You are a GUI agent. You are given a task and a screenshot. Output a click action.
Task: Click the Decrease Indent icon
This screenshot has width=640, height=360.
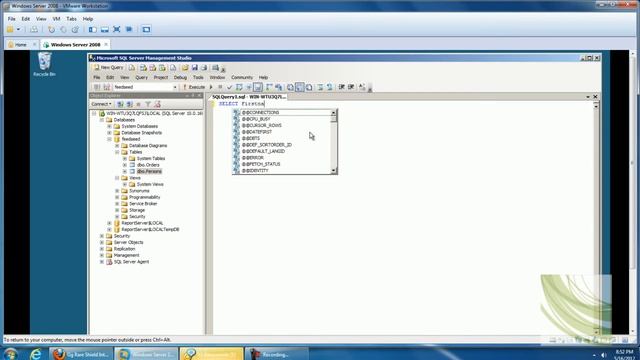tap(342, 87)
